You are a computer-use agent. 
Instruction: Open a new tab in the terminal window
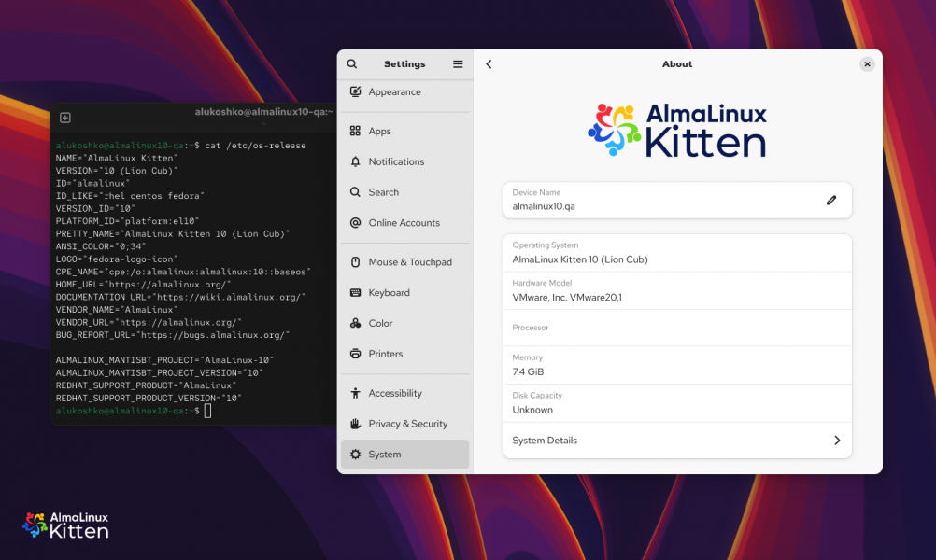tap(65, 118)
